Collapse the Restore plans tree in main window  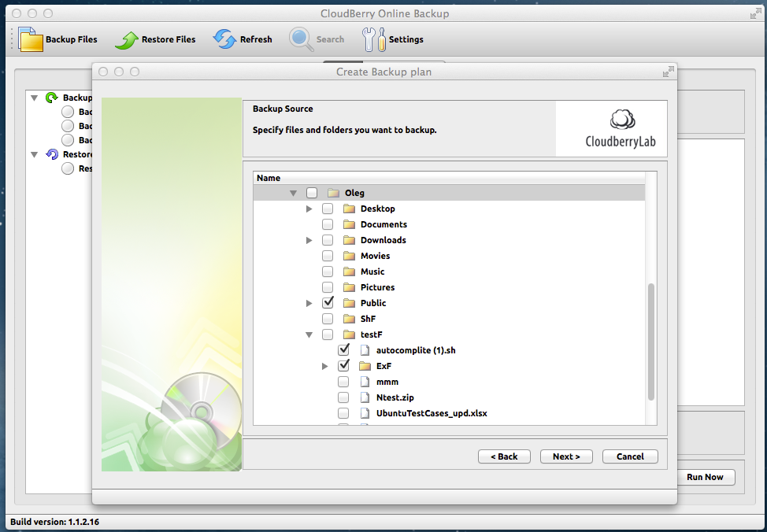(34, 154)
